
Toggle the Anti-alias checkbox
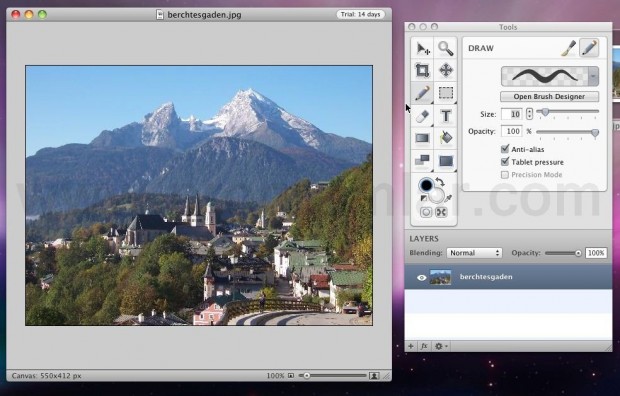coord(505,149)
